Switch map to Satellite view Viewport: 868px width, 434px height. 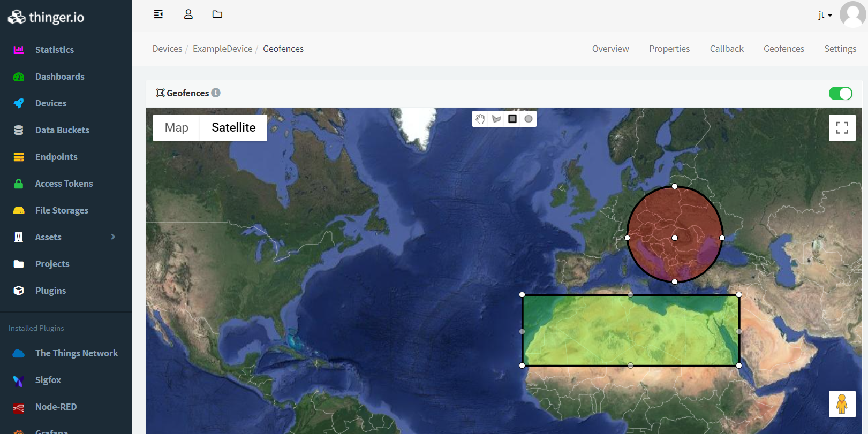pyautogui.click(x=233, y=128)
